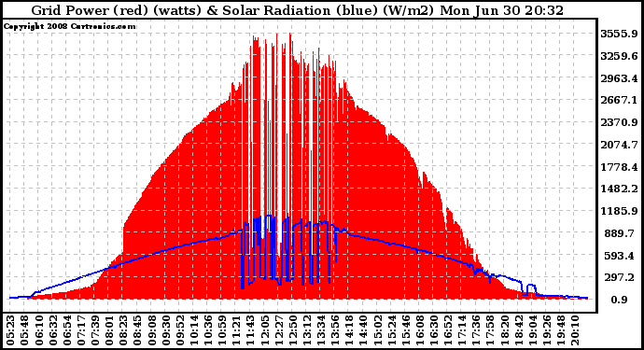The width and height of the screenshot is (644, 350).
Task: Click the 16:52 time label
Action: 447,330
